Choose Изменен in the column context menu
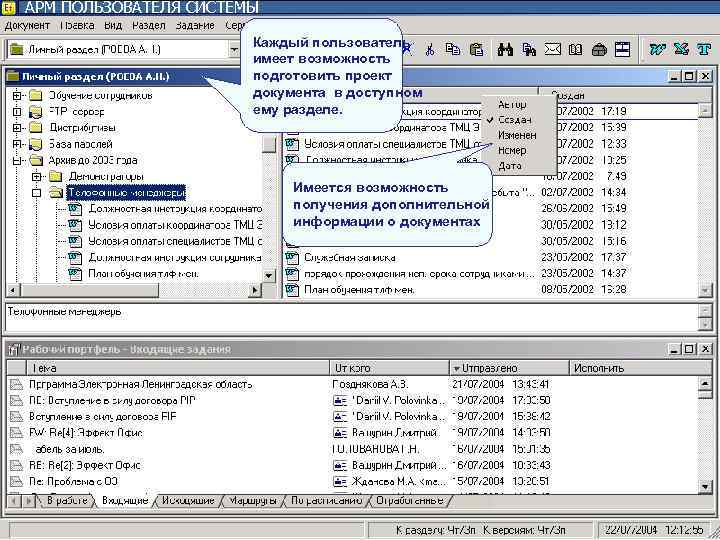 [517, 135]
